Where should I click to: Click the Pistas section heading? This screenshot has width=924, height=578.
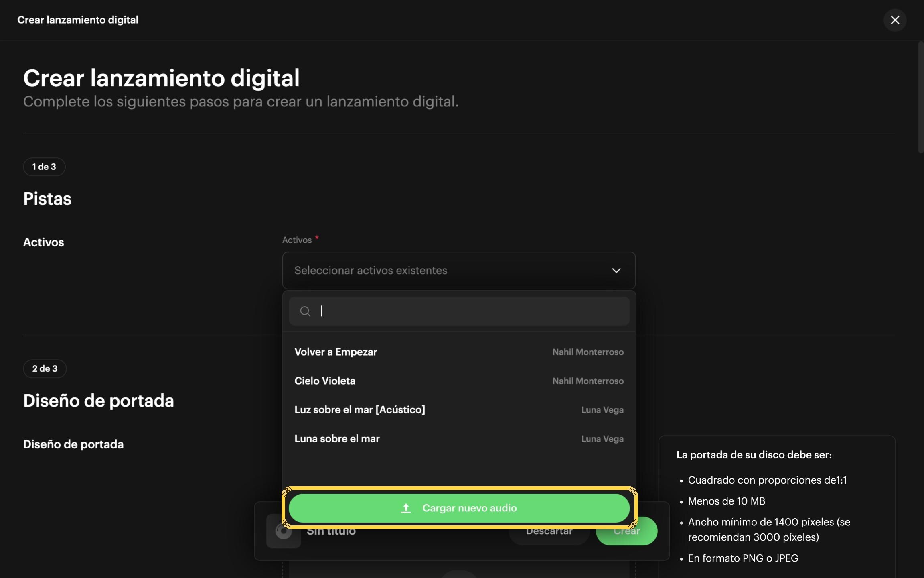coord(47,199)
